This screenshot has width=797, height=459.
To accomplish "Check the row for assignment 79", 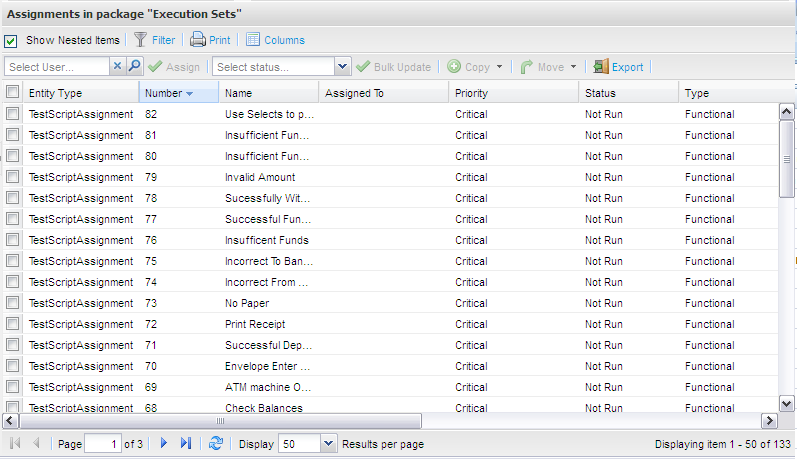I will click(13, 177).
